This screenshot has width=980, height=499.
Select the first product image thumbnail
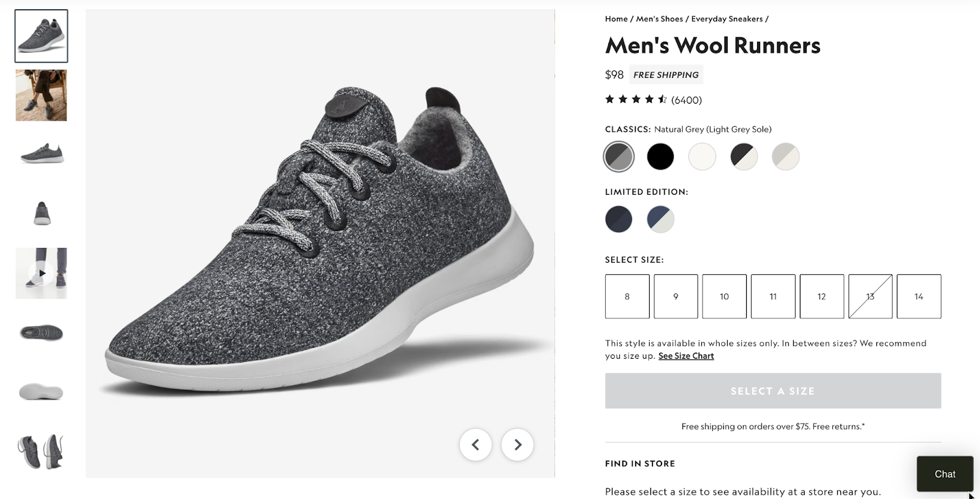click(41, 36)
